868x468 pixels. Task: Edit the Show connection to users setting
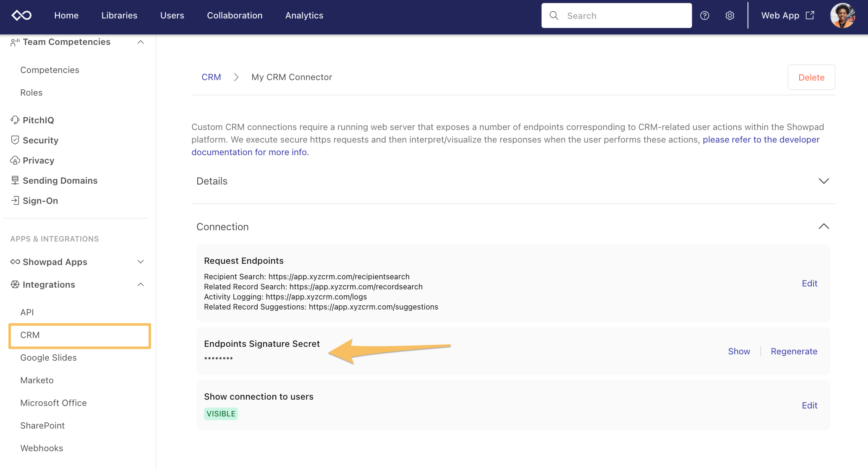click(809, 405)
